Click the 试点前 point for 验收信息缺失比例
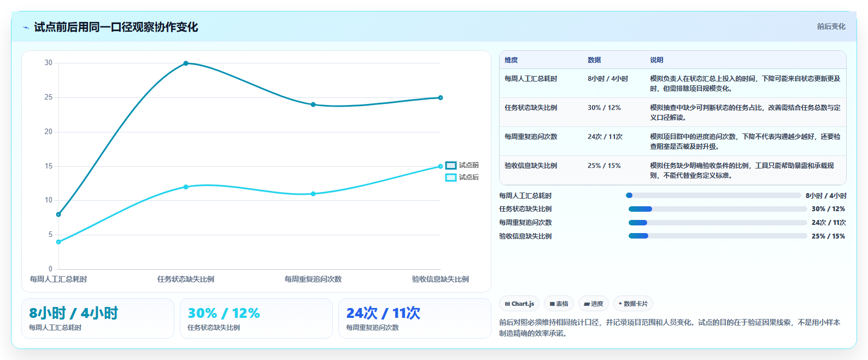The width and height of the screenshot is (868, 360). pyautogui.click(x=441, y=98)
